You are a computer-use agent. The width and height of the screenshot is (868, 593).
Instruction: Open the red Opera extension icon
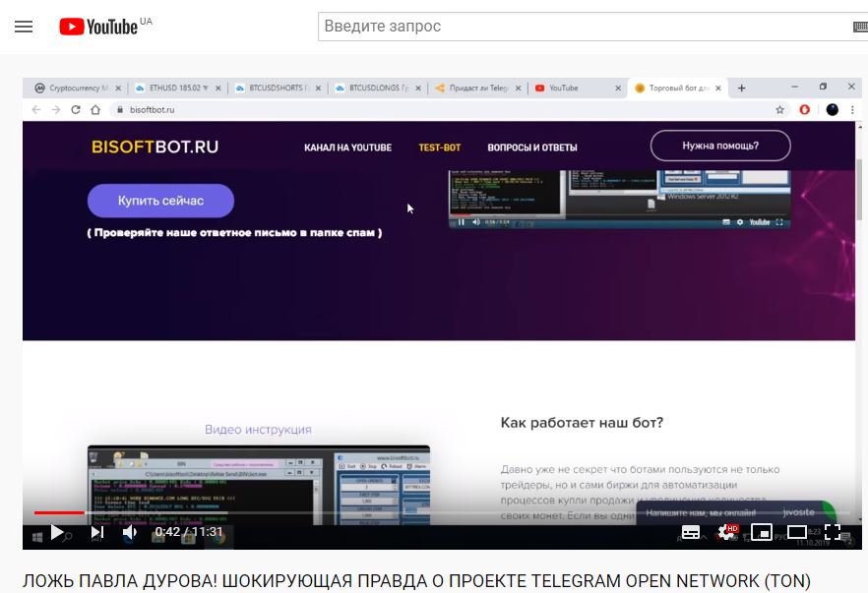(x=804, y=109)
